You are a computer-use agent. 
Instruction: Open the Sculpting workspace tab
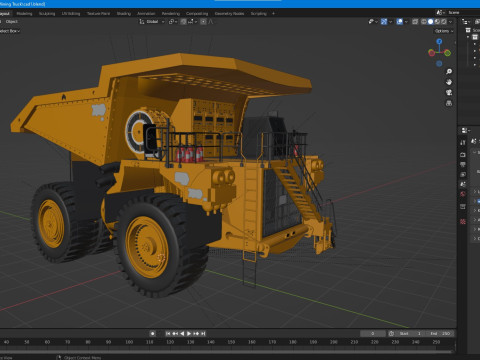(x=47, y=14)
